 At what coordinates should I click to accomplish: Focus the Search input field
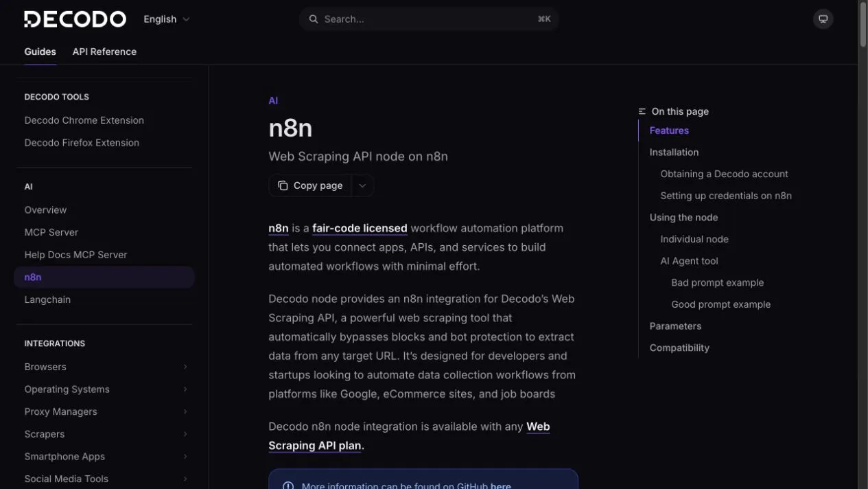pyautogui.click(x=429, y=19)
